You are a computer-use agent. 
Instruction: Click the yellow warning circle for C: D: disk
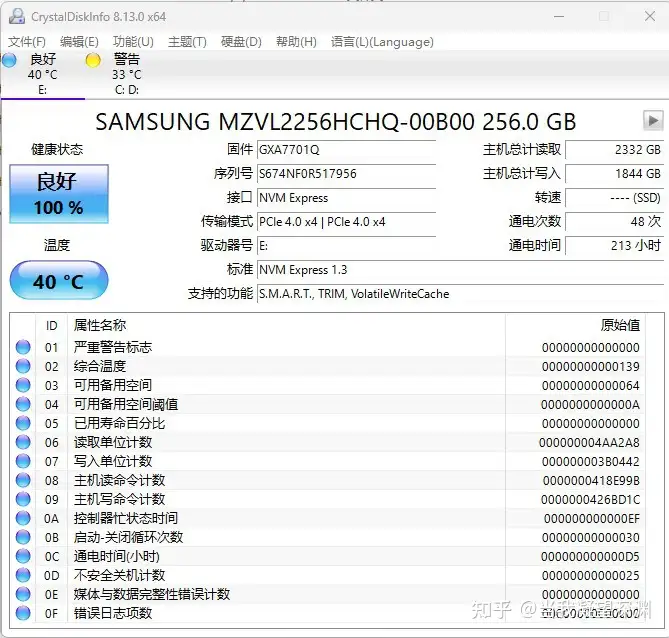[x=93, y=60]
